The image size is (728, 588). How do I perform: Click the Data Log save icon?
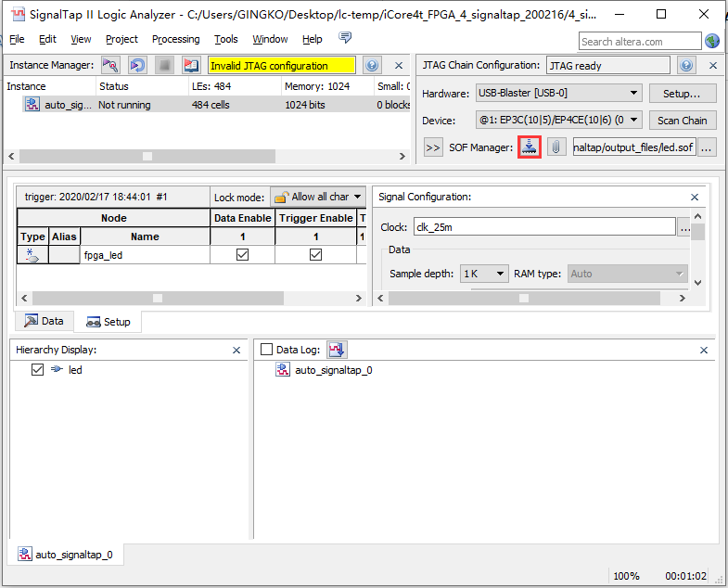tap(337, 350)
